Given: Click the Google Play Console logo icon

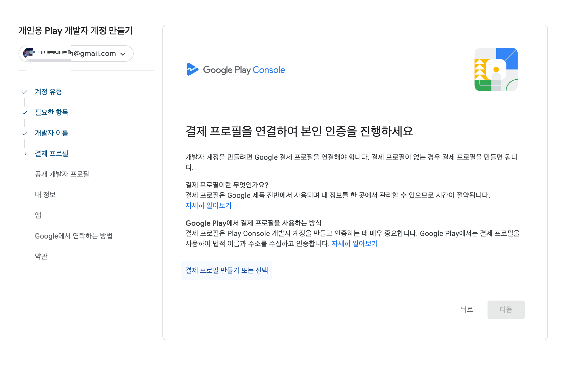Looking at the screenshot, I should (x=192, y=69).
